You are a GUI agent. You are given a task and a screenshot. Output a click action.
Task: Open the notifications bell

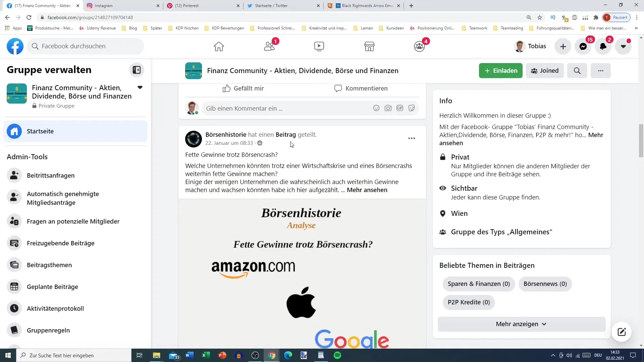pos(603,46)
